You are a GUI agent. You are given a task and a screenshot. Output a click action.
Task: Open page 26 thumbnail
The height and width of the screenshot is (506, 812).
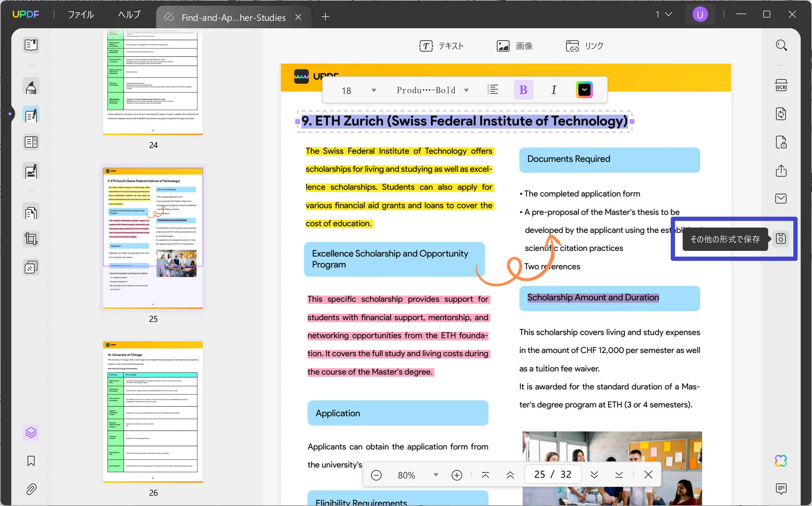point(153,412)
